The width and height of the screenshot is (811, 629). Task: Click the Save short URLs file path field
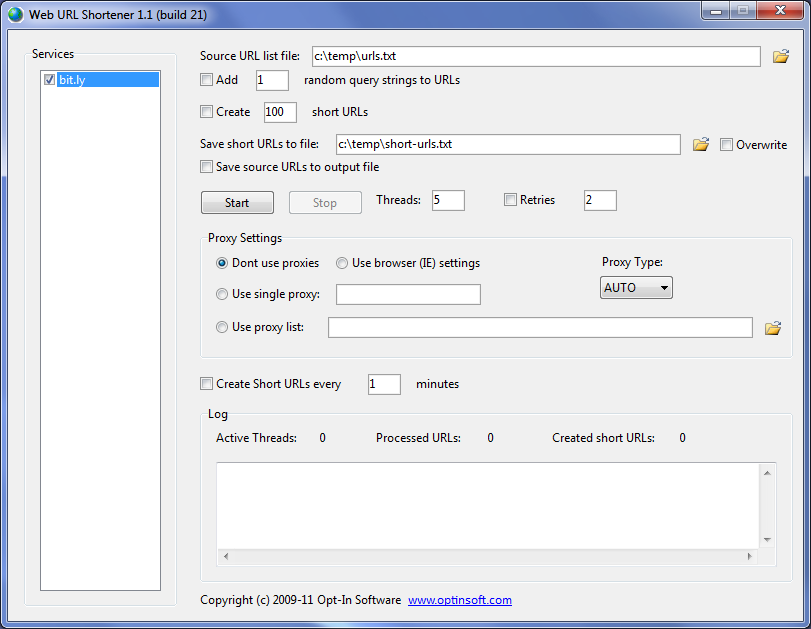coord(508,144)
